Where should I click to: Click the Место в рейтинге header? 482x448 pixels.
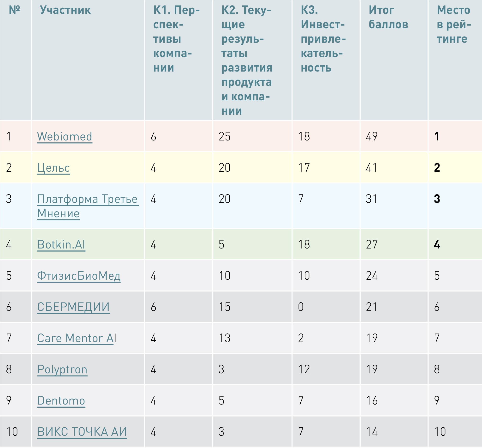454,24
